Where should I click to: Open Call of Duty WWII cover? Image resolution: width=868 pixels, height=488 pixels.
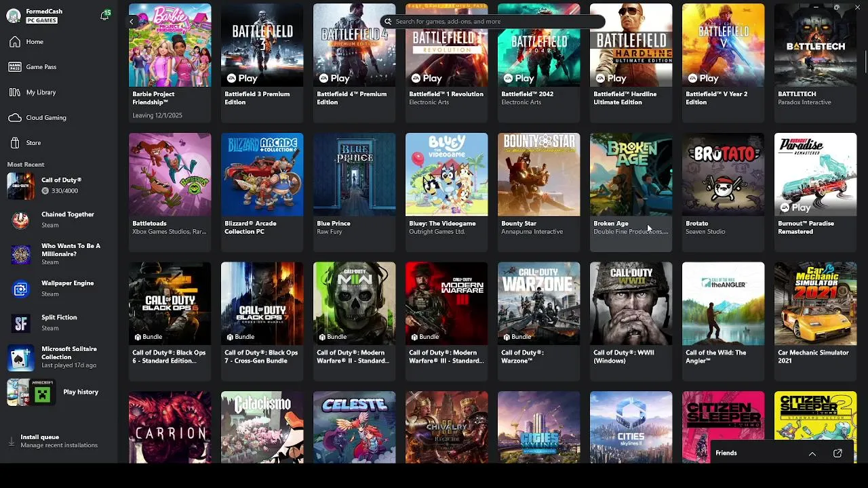(x=631, y=304)
